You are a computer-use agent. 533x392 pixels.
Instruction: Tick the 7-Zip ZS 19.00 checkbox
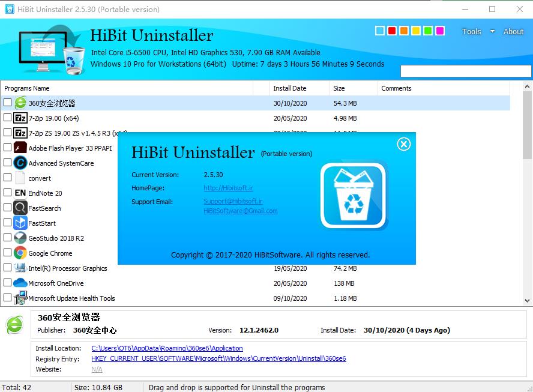pyautogui.click(x=7, y=132)
